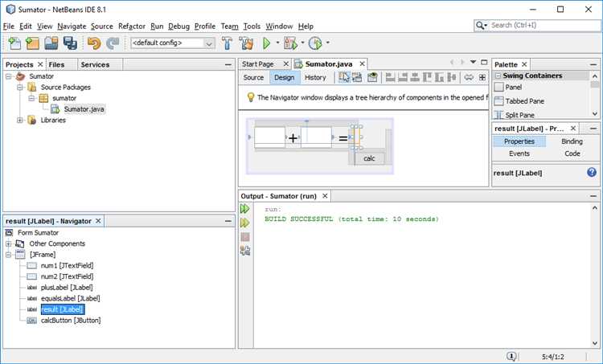The image size is (603, 364).
Task: Open Profile Project dropdown arrow
Action: [328, 43]
